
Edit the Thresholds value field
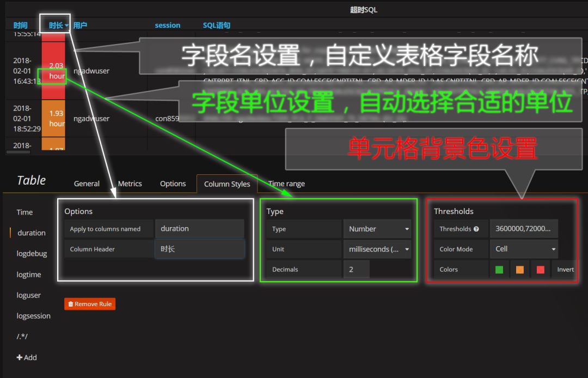524,229
